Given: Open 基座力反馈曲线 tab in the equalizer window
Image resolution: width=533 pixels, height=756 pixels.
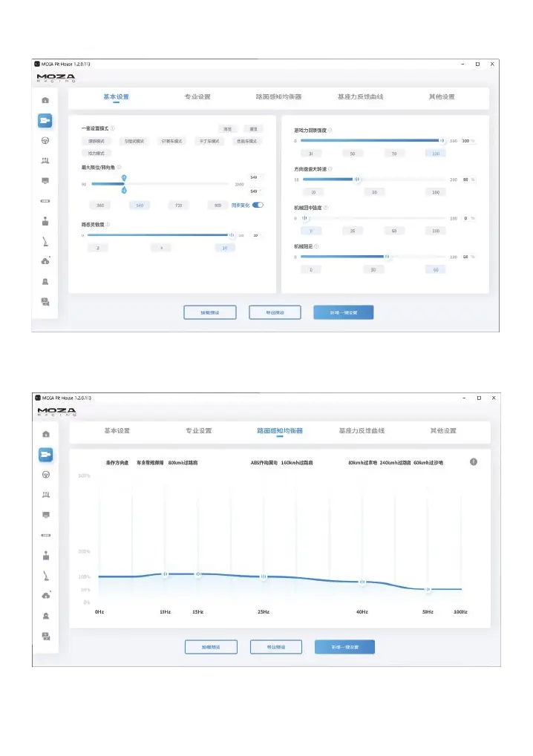Looking at the screenshot, I should (362, 430).
